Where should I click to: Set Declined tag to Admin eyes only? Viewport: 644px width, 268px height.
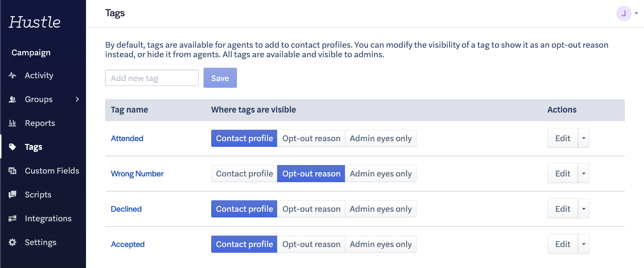[380, 209]
